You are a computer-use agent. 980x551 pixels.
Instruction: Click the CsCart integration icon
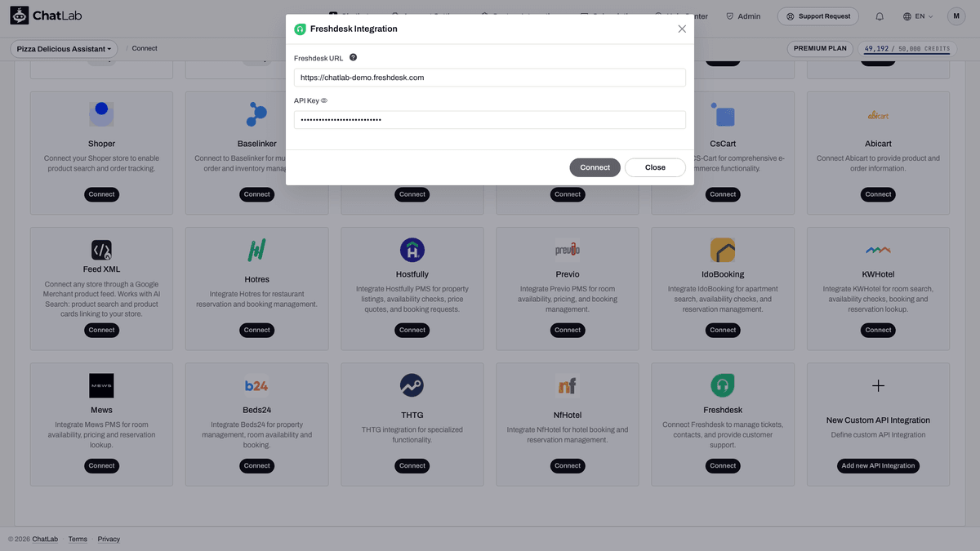pyautogui.click(x=723, y=114)
